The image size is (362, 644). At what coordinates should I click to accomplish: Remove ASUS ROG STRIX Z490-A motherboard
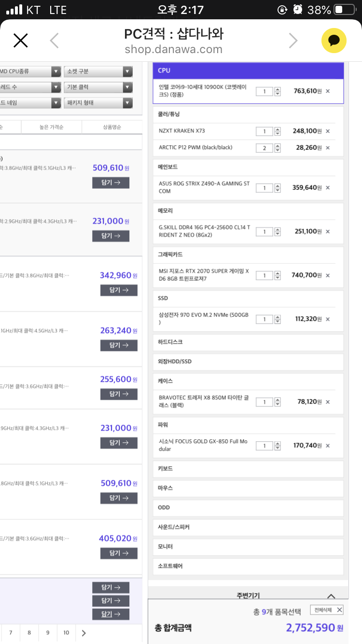coord(328,188)
